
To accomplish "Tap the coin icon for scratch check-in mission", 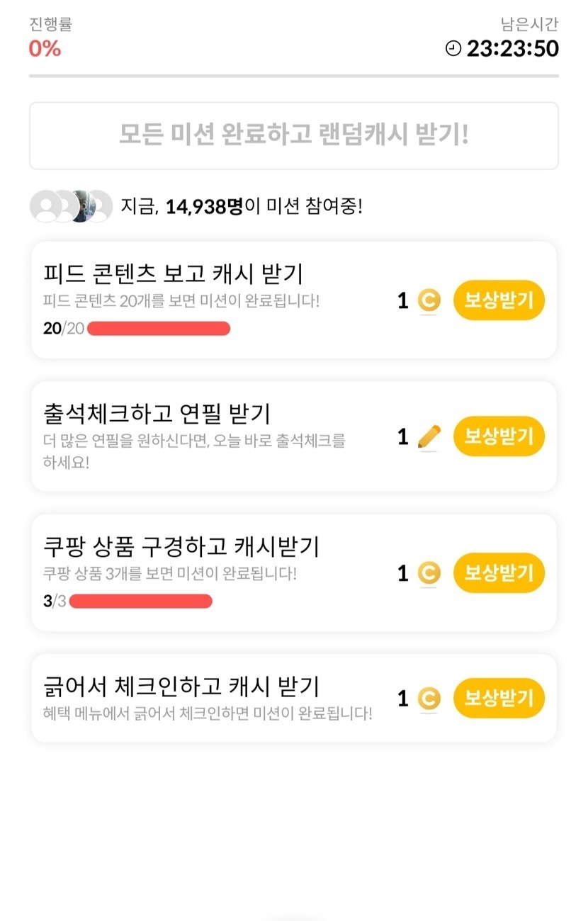I will click(428, 699).
